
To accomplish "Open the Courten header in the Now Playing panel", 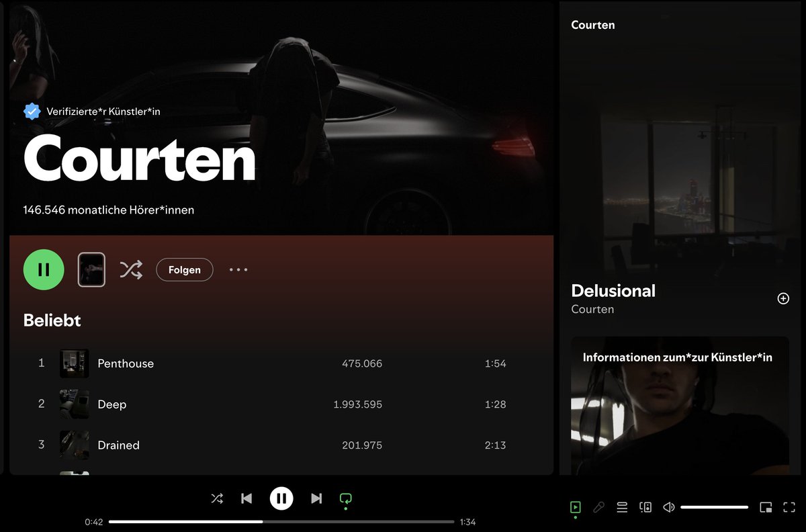I will (x=593, y=25).
